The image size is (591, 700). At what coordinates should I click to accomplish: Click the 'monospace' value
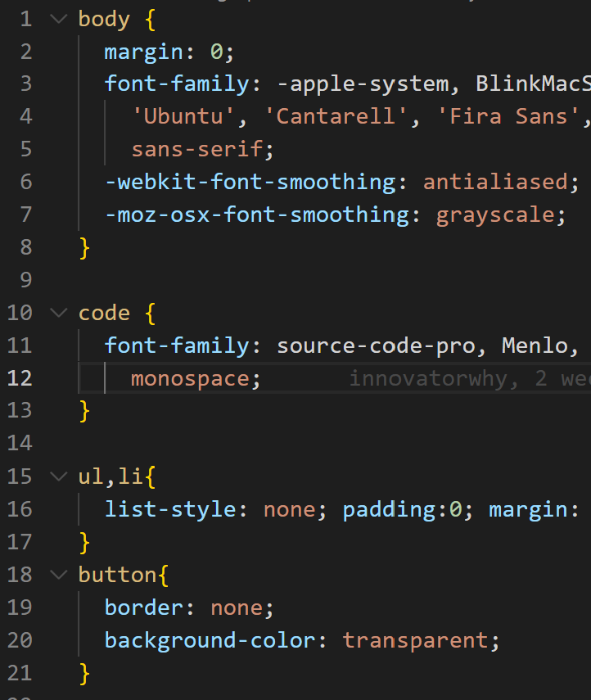pyautogui.click(x=190, y=379)
